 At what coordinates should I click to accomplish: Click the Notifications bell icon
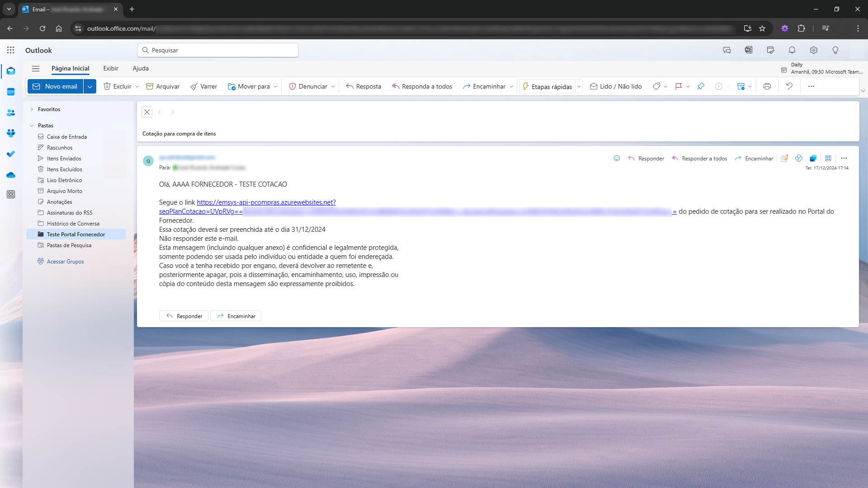792,50
